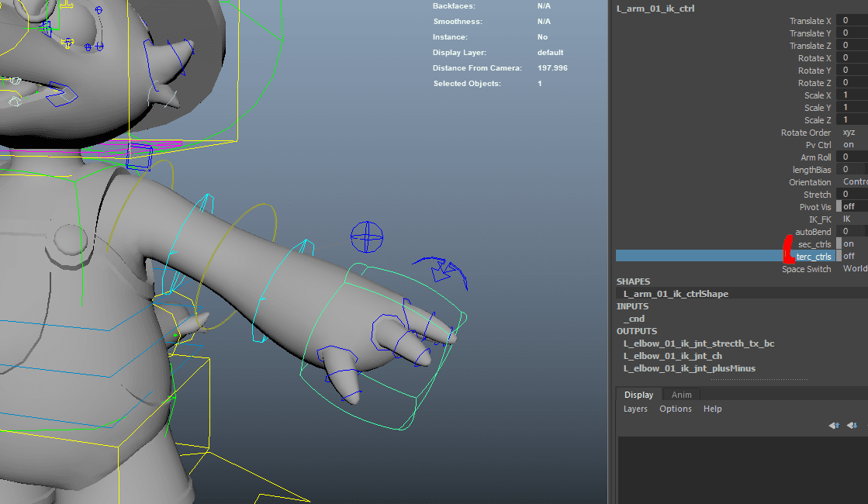Select the Arm Roll attribute label

(816, 157)
